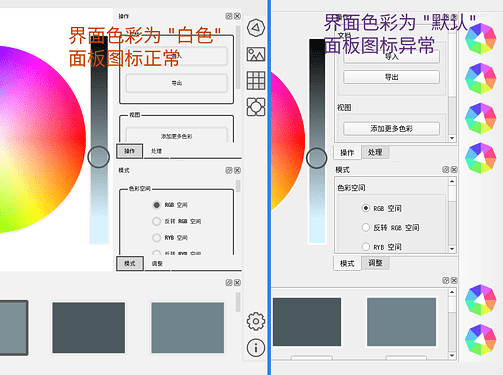Select RYB 空间 radio in white-theme window
503x375 pixels.
[x=156, y=238]
